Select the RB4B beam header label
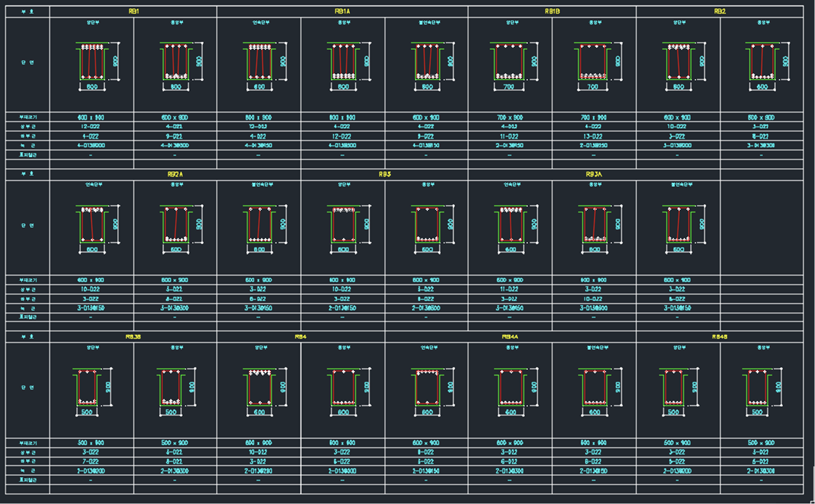This screenshot has height=504, width=815. (719, 337)
